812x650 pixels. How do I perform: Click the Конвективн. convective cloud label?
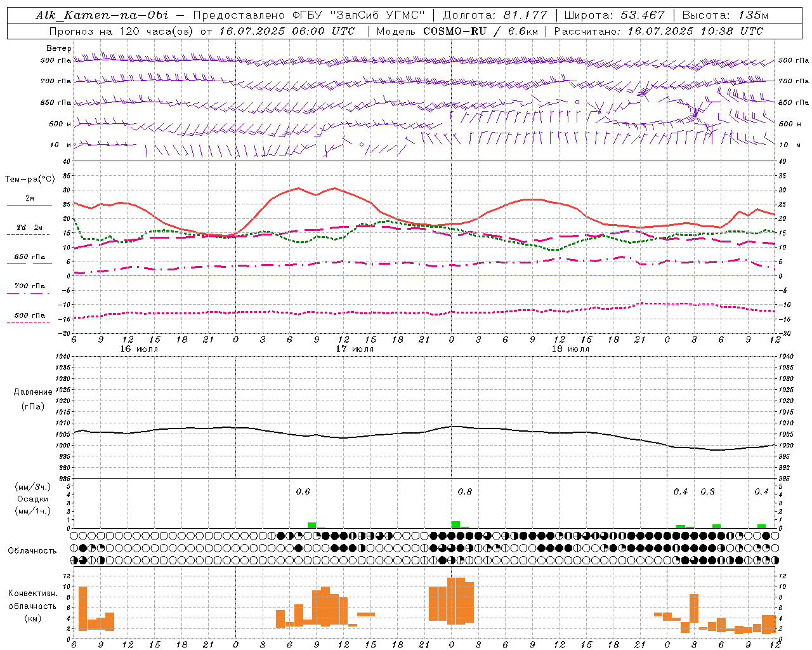(x=32, y=594)
